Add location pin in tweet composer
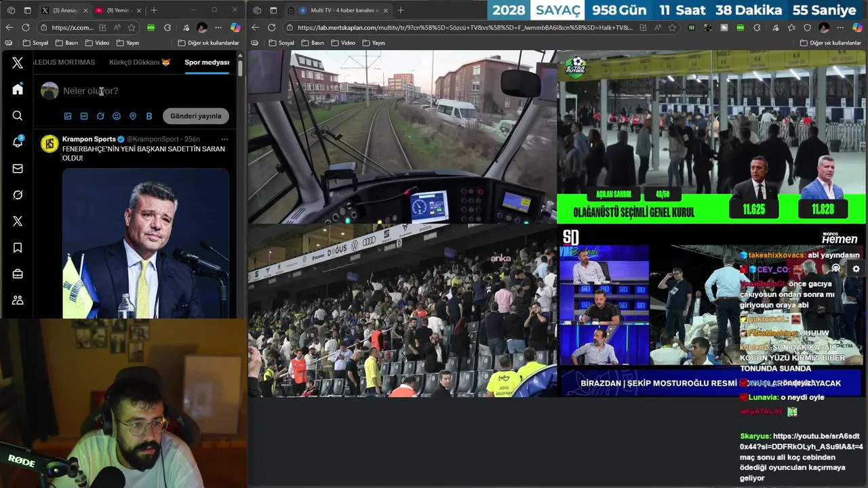Image resolution: width=868 pixels, height=488 pixels. 133,116
